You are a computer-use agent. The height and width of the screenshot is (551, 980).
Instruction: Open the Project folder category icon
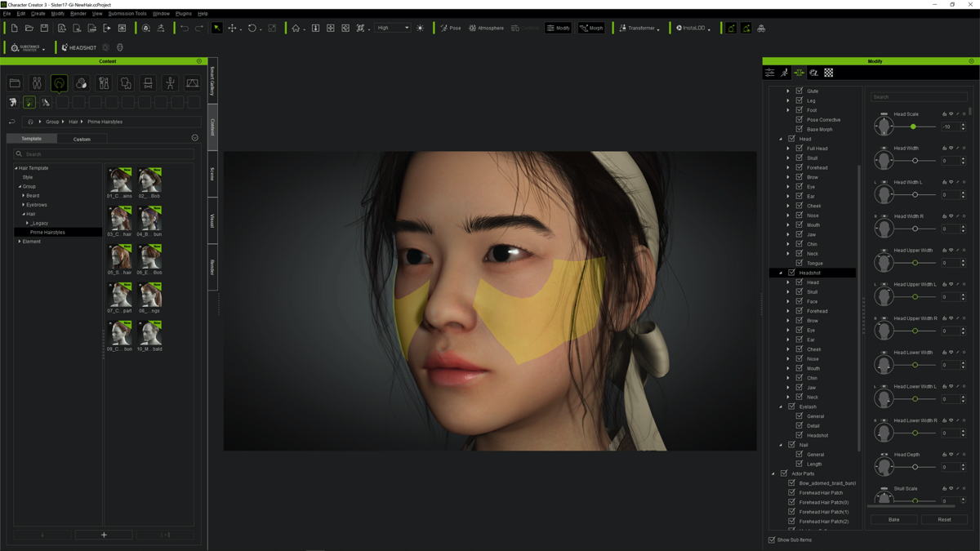tap(15, 83)
